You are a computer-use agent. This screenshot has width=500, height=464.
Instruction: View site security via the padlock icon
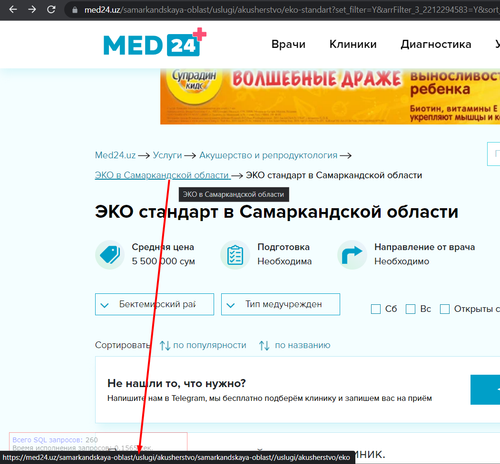coord(75,10)
